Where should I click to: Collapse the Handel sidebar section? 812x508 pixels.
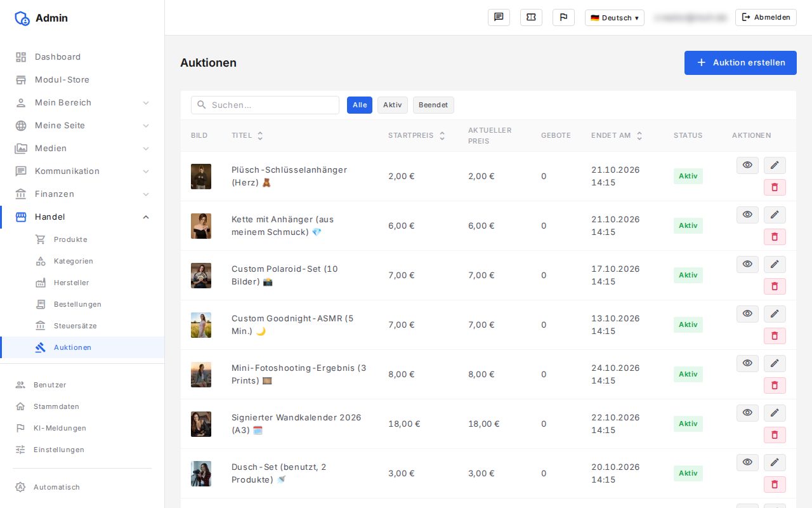click(82, 217)
